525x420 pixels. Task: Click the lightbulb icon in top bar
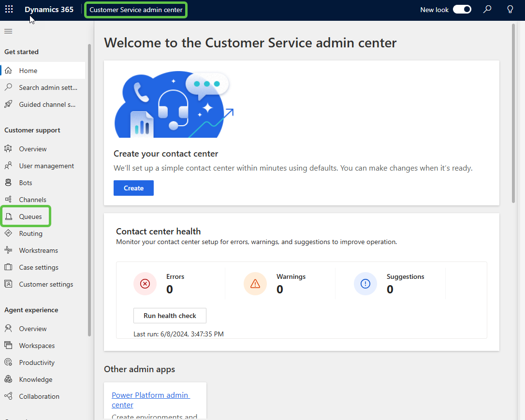point(510,10)
